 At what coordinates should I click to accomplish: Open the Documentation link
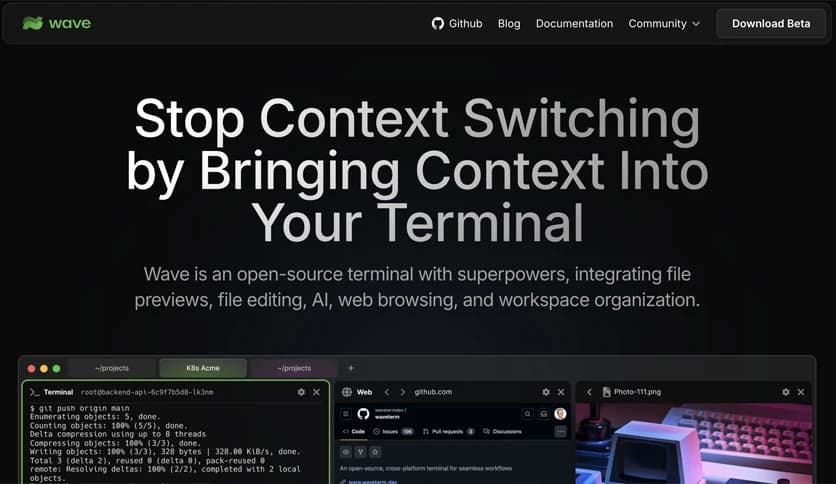574,23
